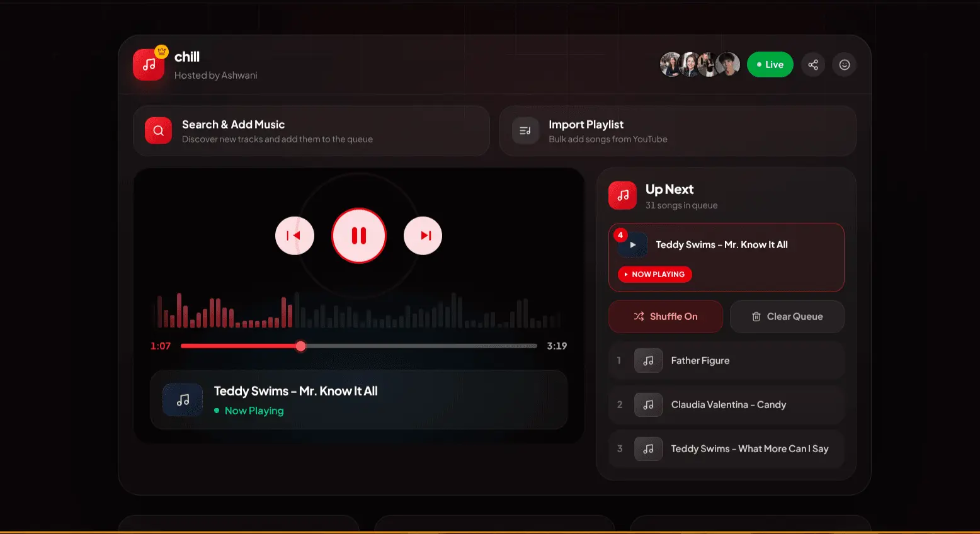The height and width of the screenshot is (534, 980).
Task: Click the vote count badge showing 4
Action: pyautogui.click(x=620, y=235)
